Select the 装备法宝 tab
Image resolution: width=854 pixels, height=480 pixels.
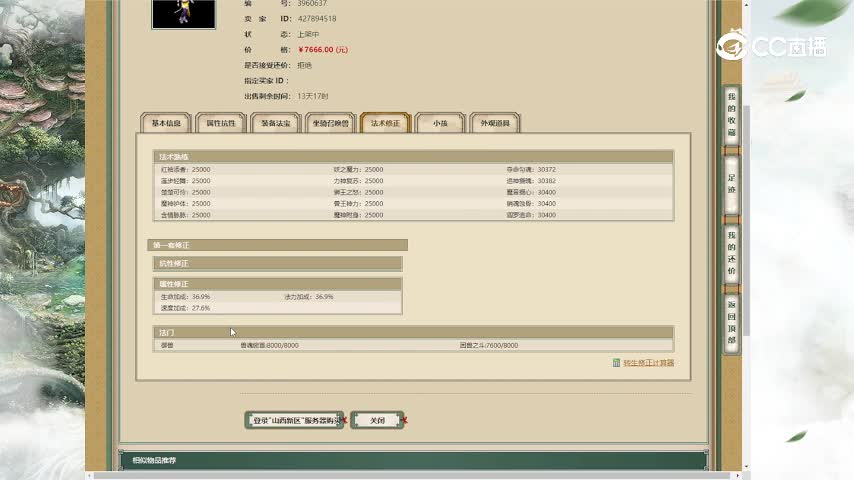276,123
